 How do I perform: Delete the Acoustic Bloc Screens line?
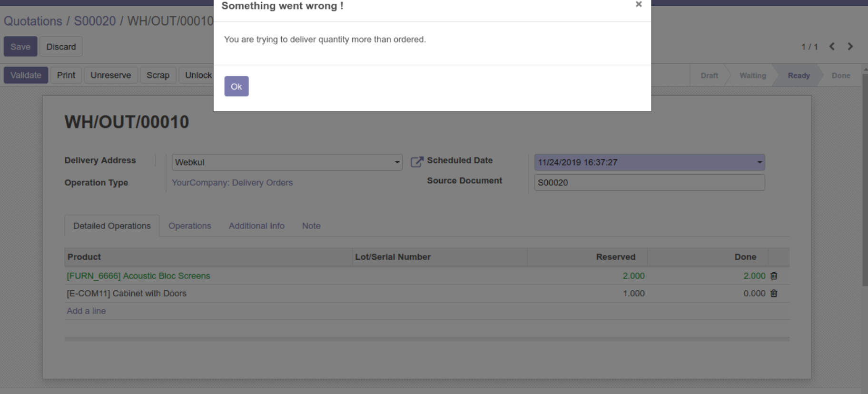[774, 276]
